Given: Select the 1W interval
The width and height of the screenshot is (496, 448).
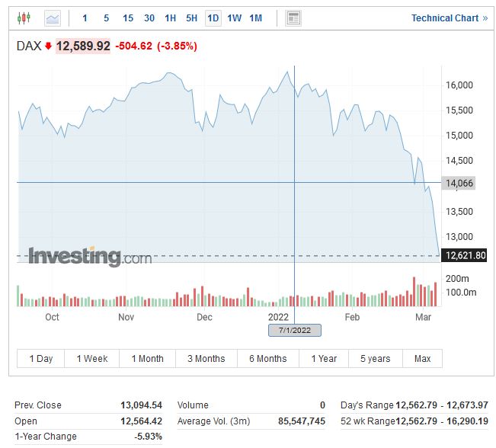Looking at the screenshot, I should click(234, 18).
